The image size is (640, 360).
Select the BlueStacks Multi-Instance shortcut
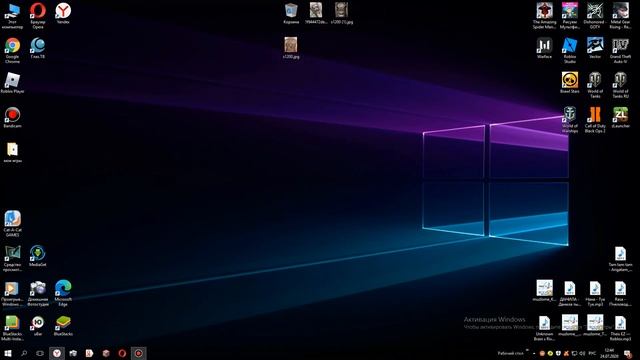12,328
